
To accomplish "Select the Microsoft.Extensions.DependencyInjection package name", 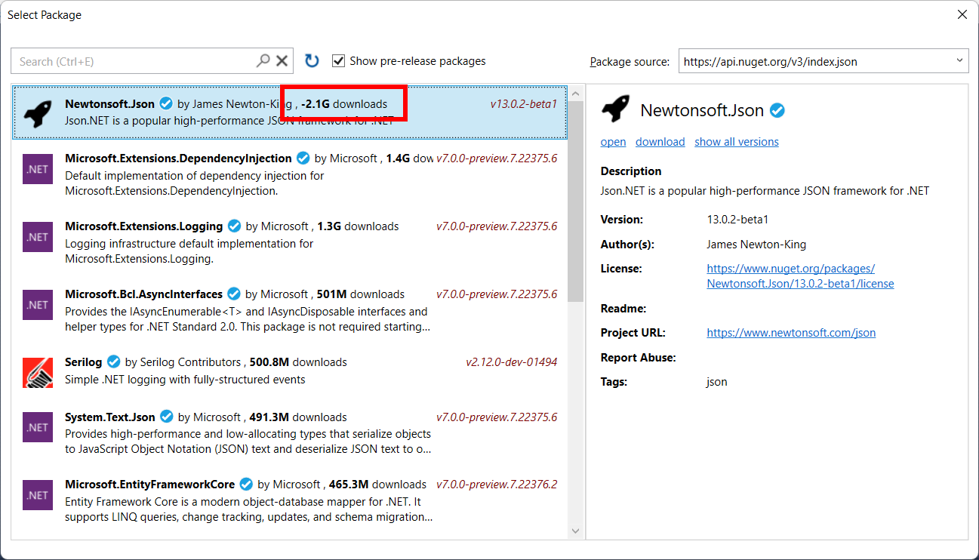I will (x=178, y=158).
